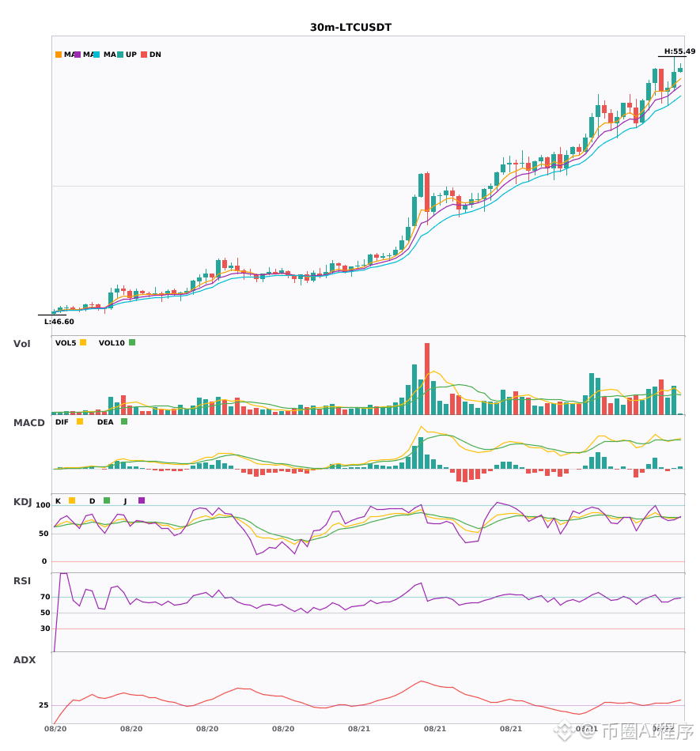
Task: Click the yellow DIF swatch
Action: (x=80, y=421)
